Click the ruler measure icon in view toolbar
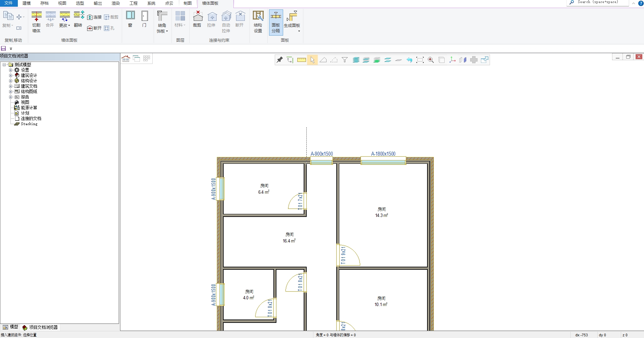644x338 pixels. [x=301, y=60]
